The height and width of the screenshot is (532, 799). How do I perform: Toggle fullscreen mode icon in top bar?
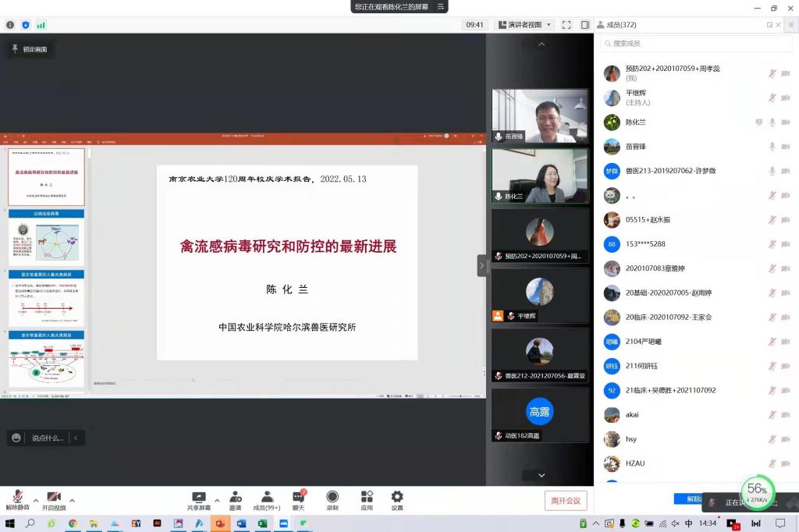pos(566,25)
